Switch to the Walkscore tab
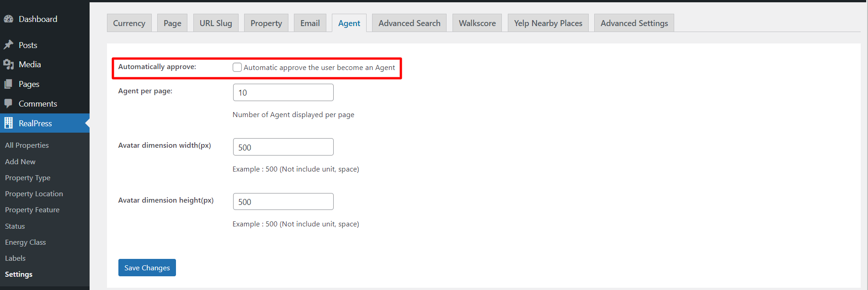The width and height of the screenshot is (868, 290). 477,23
